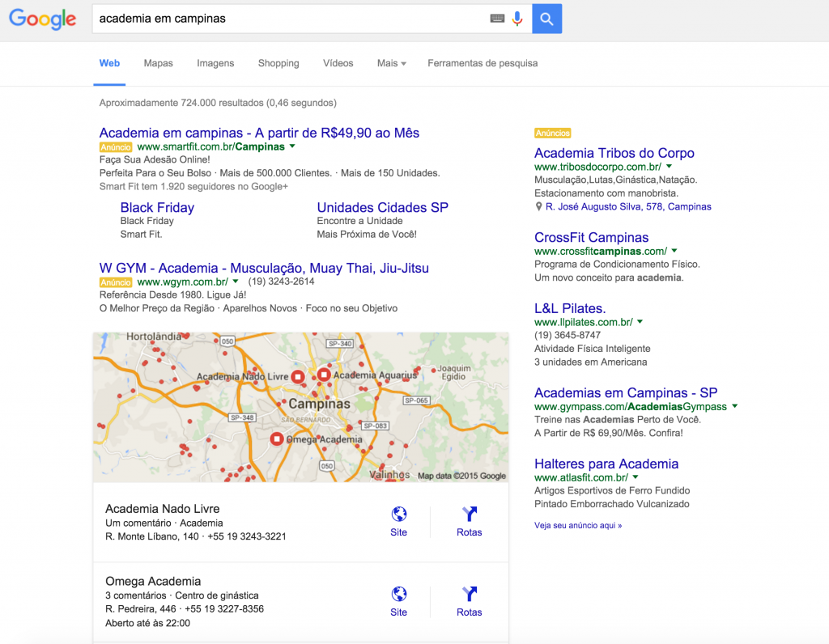This screenshot has height=644, width=829.
Task: Expand dropdown arrow next to gympass.com URL
Action: click(734, 406)
